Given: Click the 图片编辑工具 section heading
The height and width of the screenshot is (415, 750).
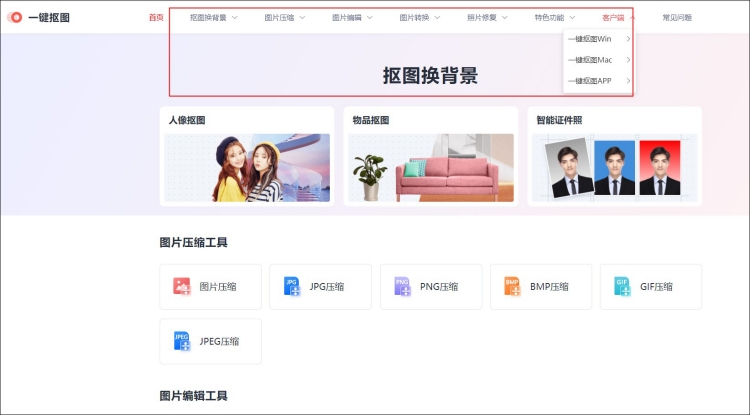Looking at the screenshot, I should point(194,396).
